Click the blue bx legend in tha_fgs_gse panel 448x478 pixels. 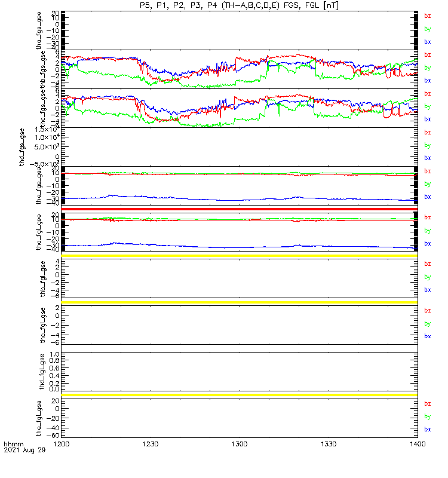(428, 42)
